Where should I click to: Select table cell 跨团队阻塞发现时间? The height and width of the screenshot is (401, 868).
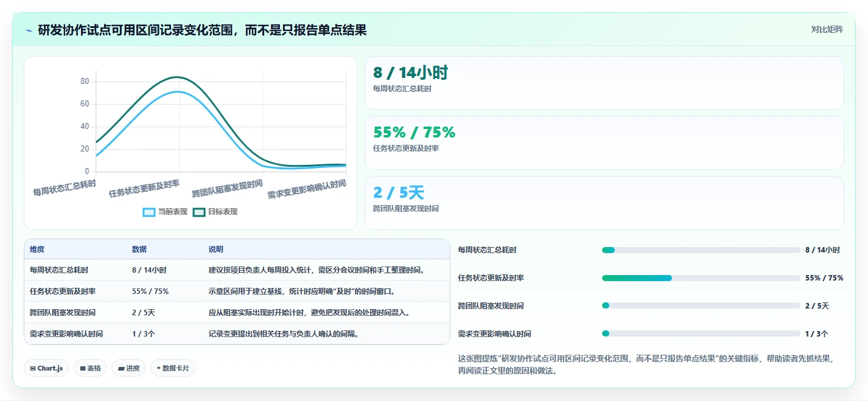coord(63,313)
